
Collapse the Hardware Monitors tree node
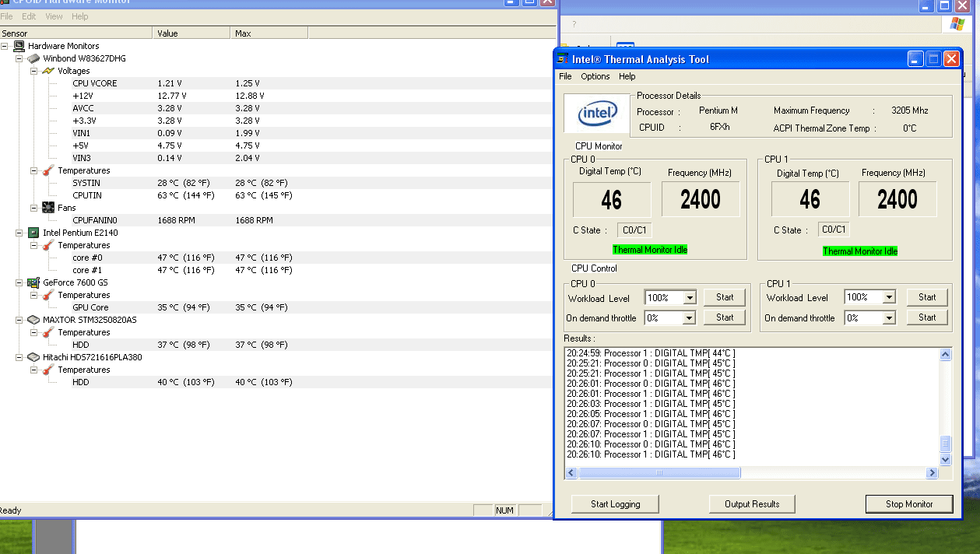[x=5, y=46]
